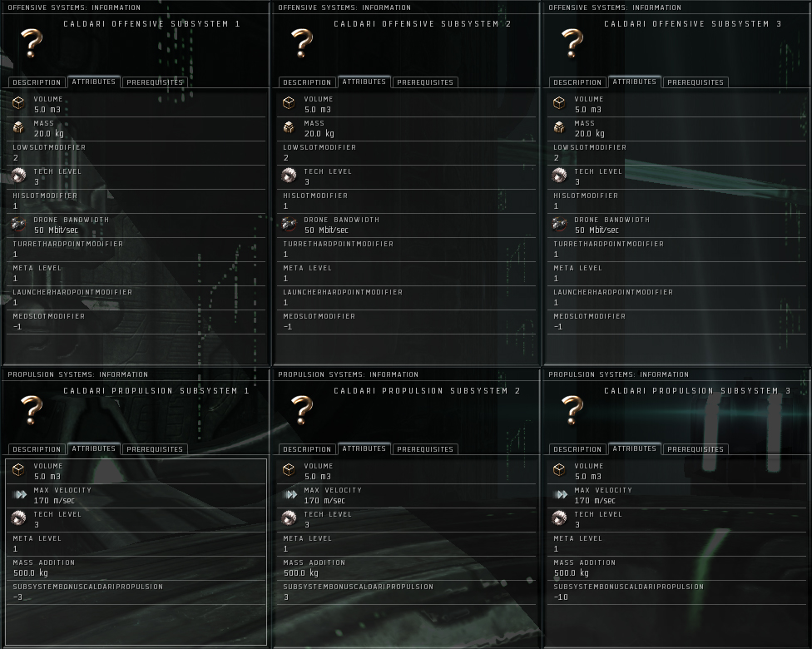This screenshot has height=649, width=812.
Task: Select LauncherHardpointModifier row in Offensive Subsystem 2
Action: tap(407, 297)
